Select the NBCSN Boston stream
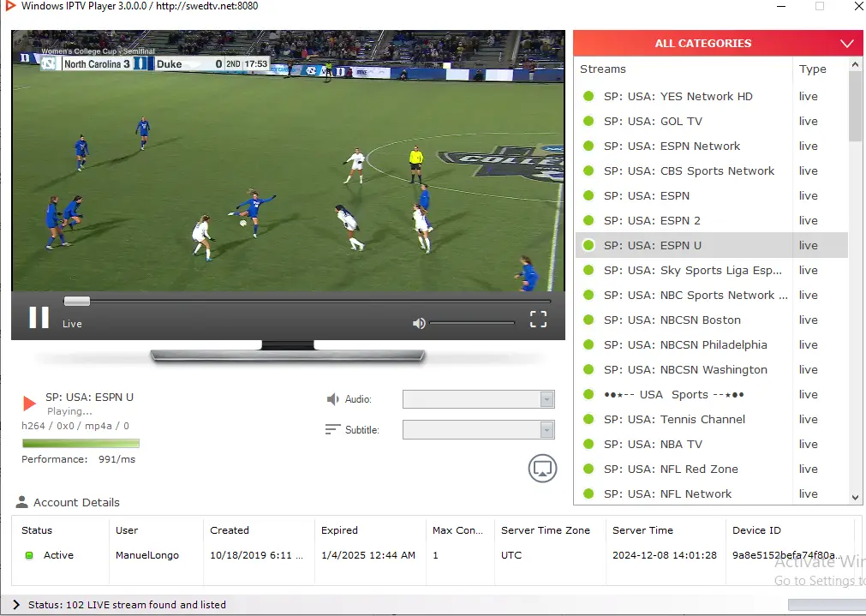The height and width of the screenshot is (616, 866). point(711,320)
